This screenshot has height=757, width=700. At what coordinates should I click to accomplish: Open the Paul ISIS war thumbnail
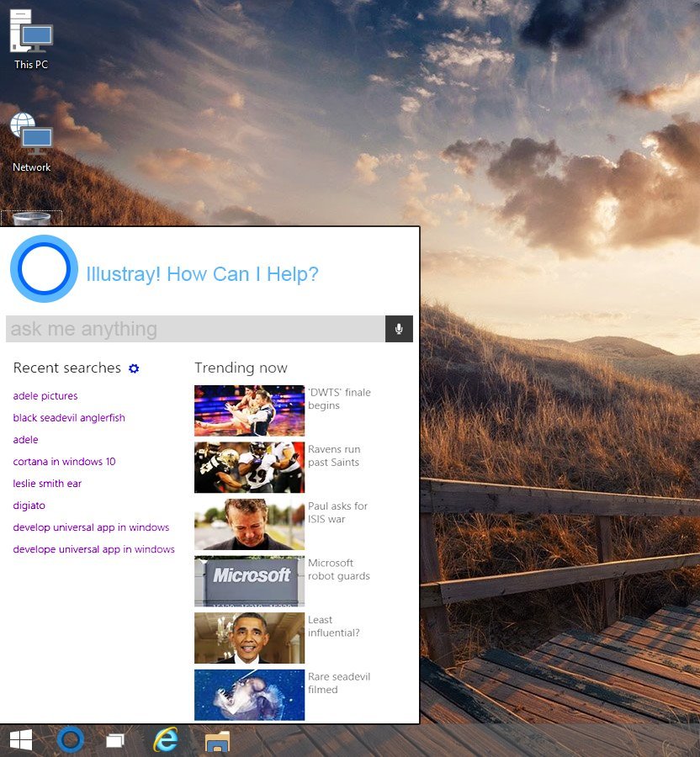tap(250, 524)
